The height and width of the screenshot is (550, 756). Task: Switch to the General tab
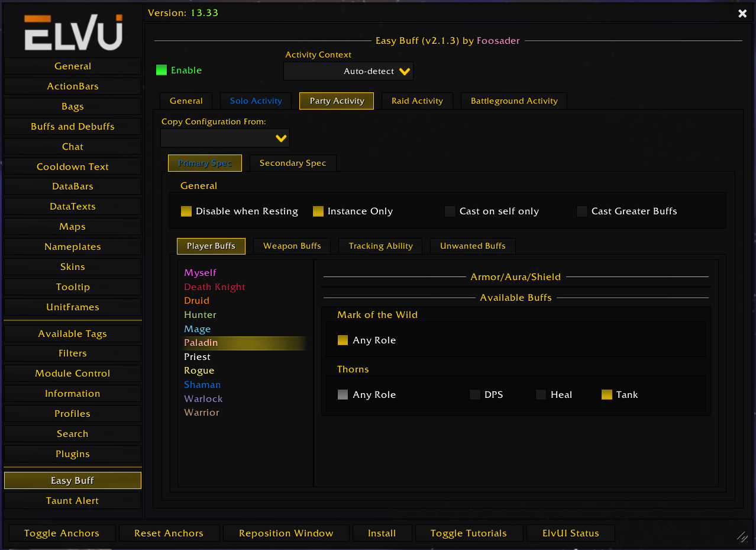pyautogui.click(x=186, y=101)
